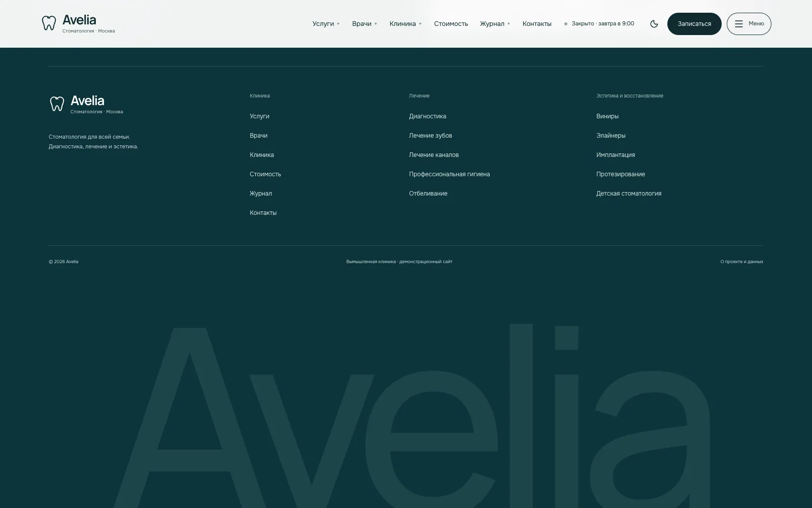The height and width of the screenshot is (508, 812).
Task: Open the footer Услуги link
Action: 259,116
